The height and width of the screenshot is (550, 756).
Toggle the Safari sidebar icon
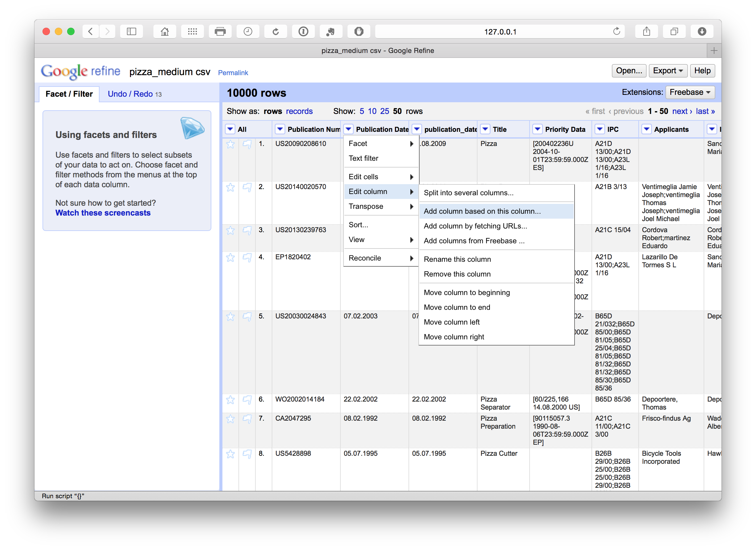tap(131, 32)
